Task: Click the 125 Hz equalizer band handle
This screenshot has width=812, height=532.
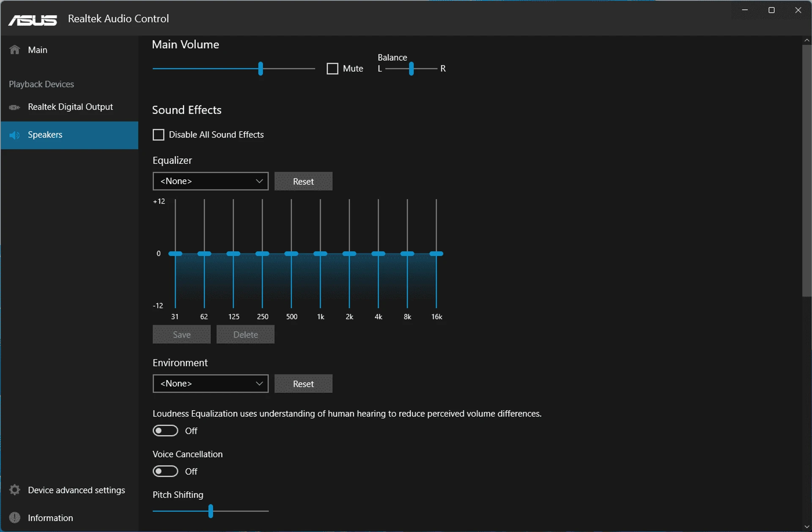Action: [233, 254]
